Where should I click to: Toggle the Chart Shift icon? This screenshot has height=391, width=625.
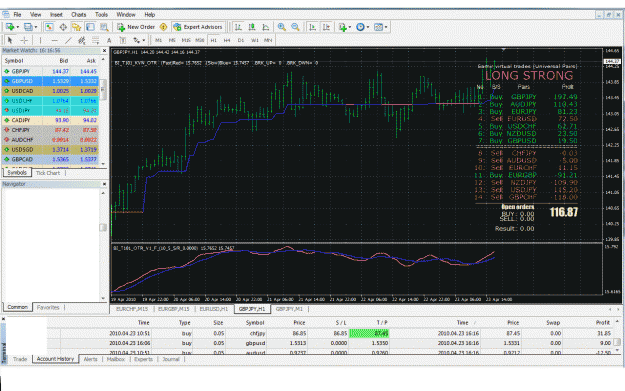[326, 27]
